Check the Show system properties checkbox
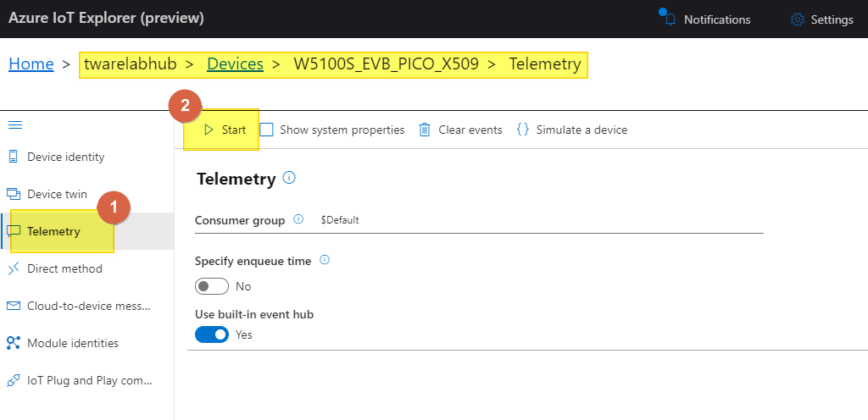The image size is (868, 420). (267, 130)
